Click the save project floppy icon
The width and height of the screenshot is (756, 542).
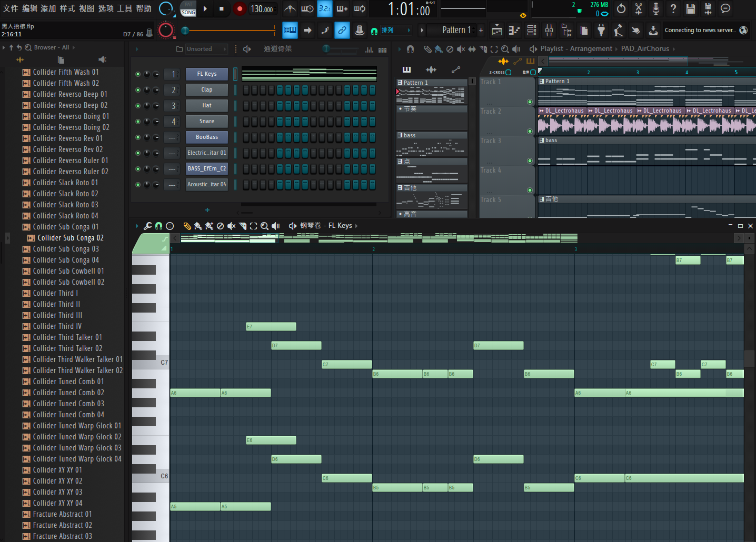pyautogui.click(x=691, y=8)
